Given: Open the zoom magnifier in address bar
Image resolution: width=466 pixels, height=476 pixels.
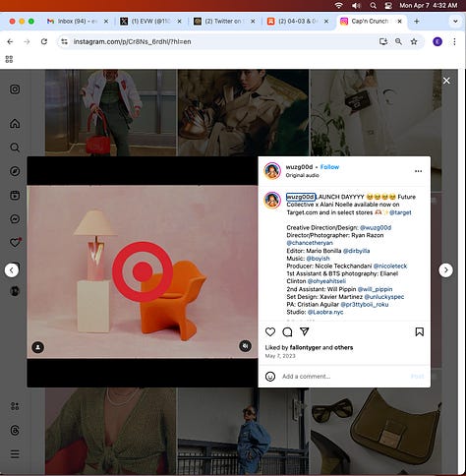Looking at the screenshot, I should pyautogui.click(x=398, y=41).
